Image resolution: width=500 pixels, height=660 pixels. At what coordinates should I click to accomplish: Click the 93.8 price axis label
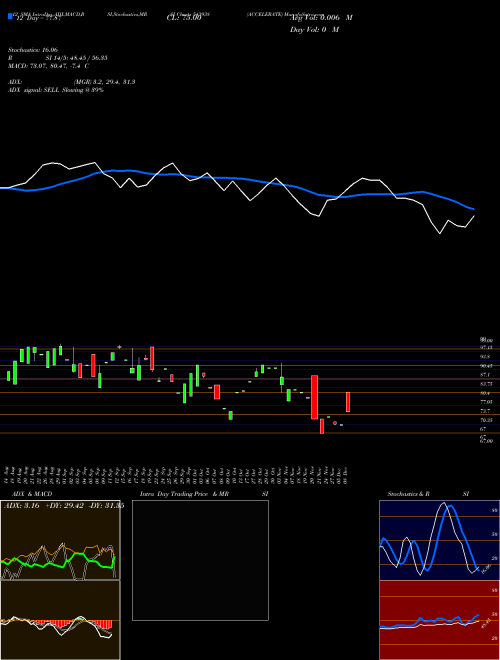[x=484, y=356]
